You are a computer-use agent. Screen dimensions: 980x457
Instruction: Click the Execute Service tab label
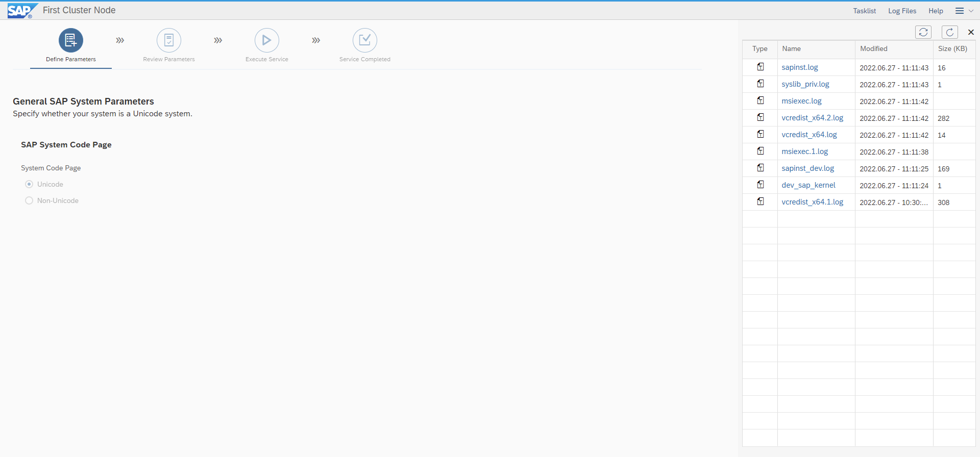(267, 59)
